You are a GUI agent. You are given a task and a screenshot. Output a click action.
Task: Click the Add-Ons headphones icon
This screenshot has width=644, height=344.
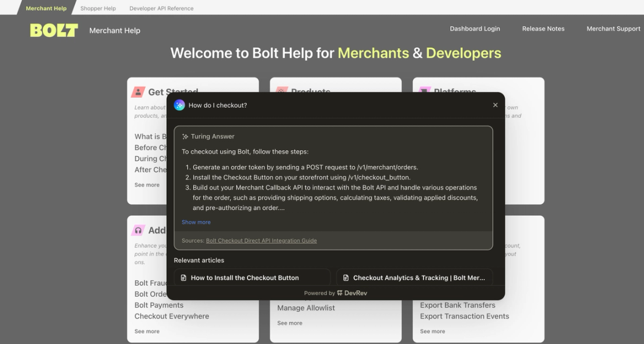point(138,230)
